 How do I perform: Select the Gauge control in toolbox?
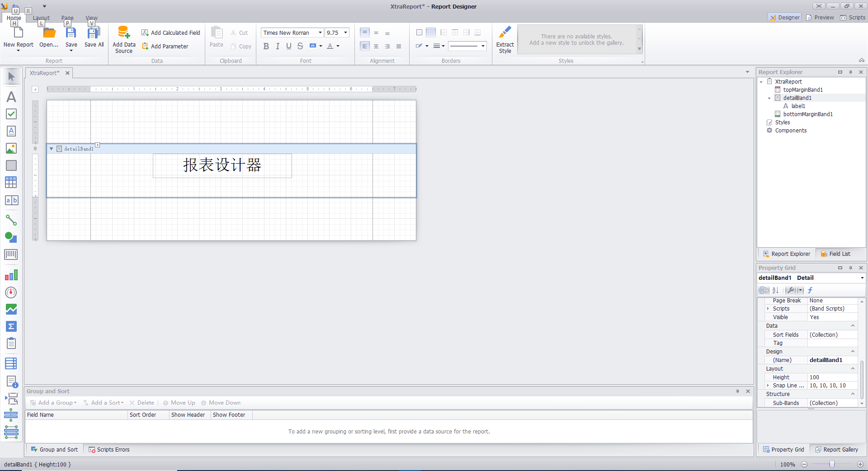pos(11,292)
